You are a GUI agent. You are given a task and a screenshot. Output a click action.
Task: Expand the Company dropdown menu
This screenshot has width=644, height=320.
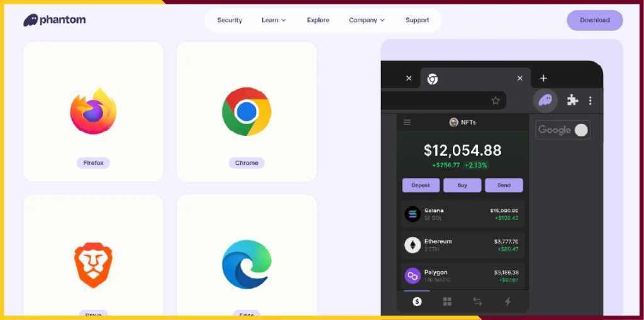(x=367, y=20)
